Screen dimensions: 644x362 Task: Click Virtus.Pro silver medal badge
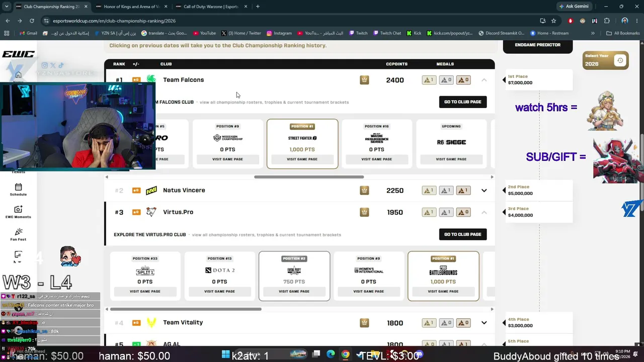pyautogui.click(x=446, y=212)
